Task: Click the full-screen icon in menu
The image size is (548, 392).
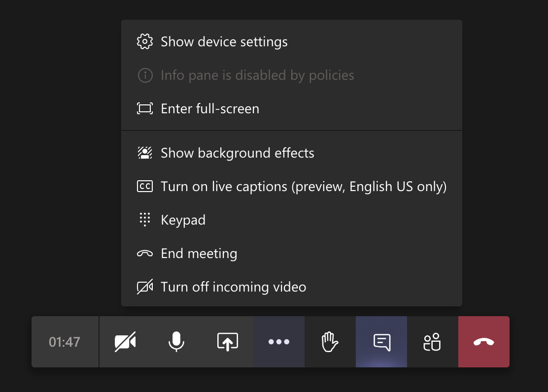Action: [x=145, y=109]
